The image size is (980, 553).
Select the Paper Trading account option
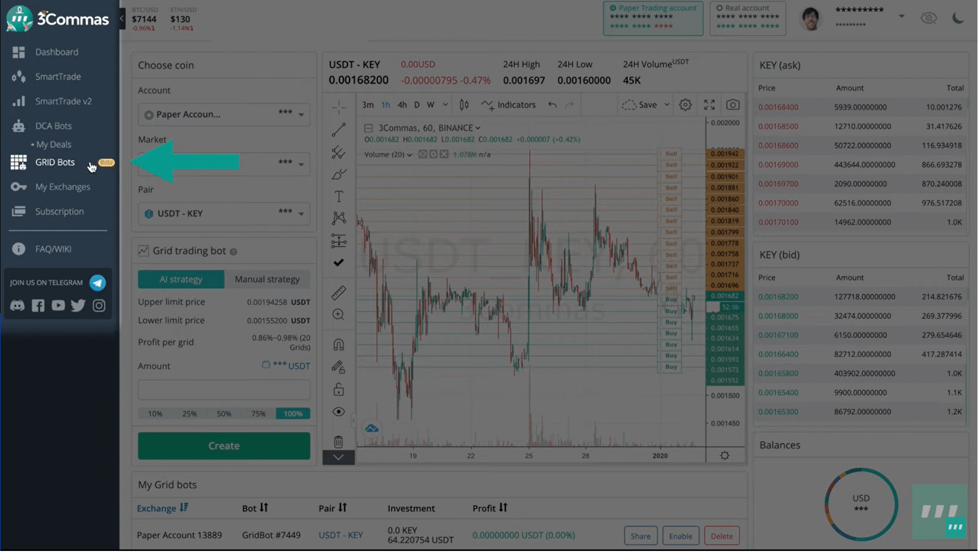coord(653,18)
